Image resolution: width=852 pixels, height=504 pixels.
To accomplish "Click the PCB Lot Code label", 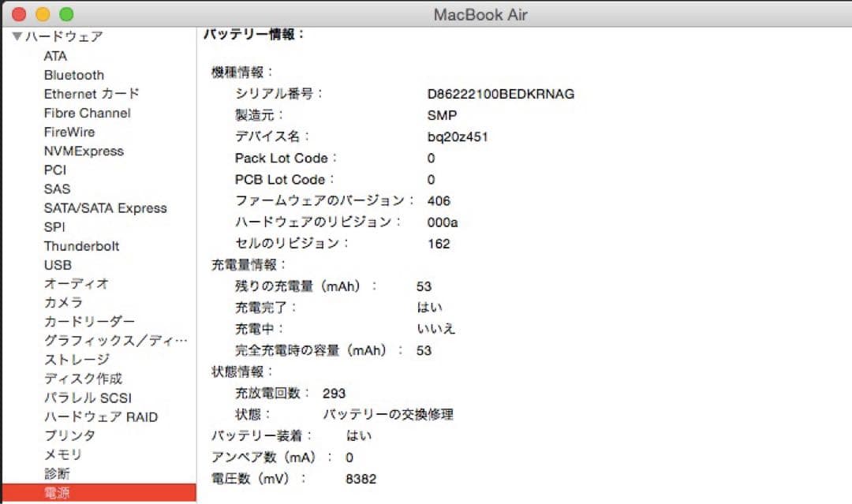I will click(x=284, y=180).
